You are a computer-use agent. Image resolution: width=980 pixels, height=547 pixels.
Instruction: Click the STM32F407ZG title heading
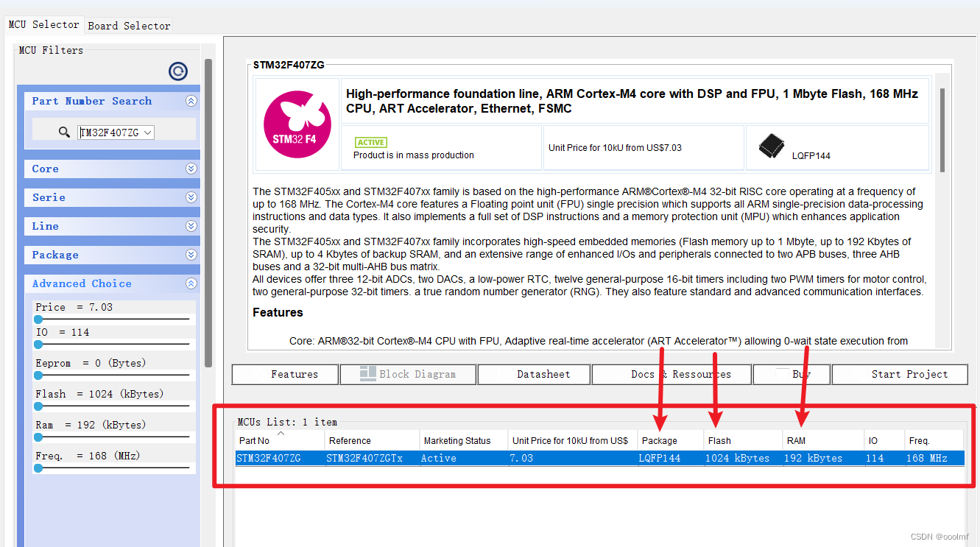289,65
